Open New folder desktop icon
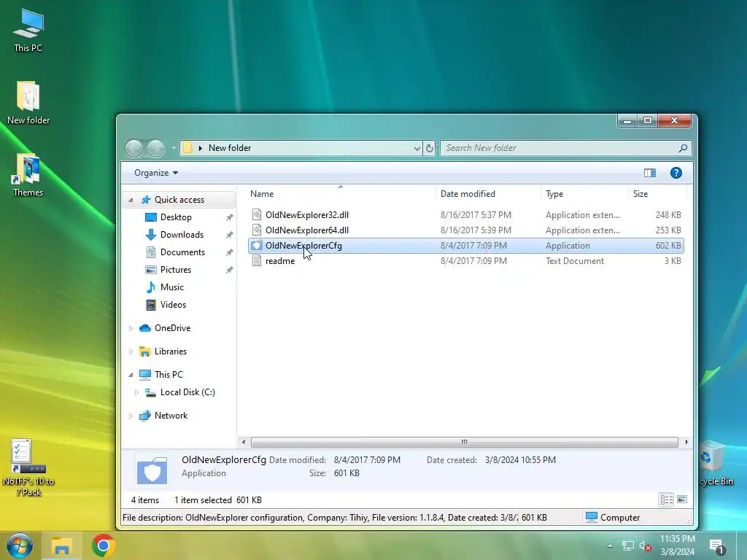The width and height of the screenshot is (747, 560). point(28,102)
